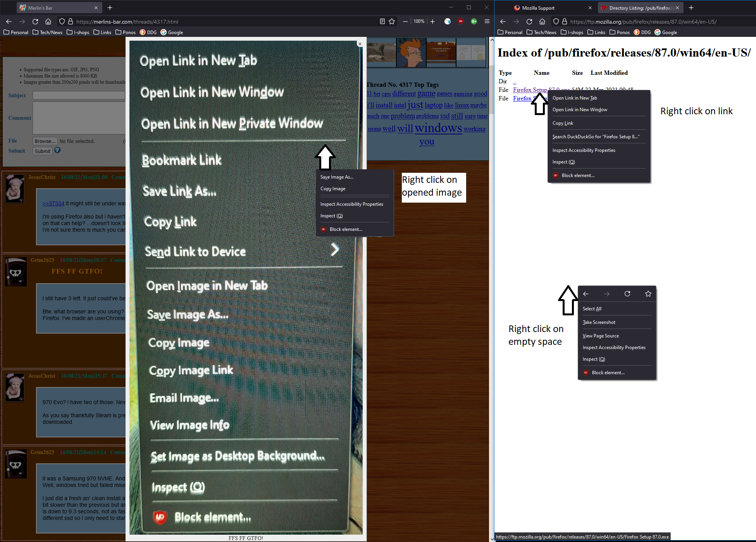Open the uBlock Origin toolbar extension
756x542 pixels.
461,22
